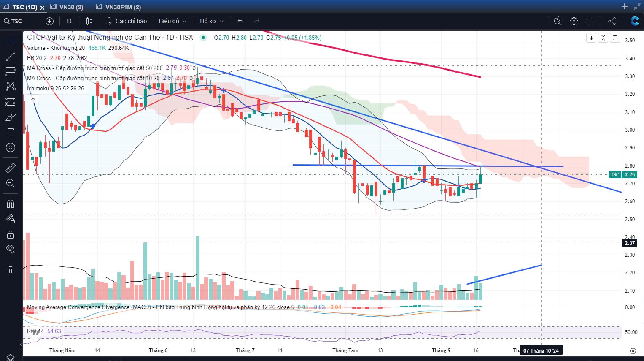Open the forecasting and measurement tools
644x361 pixels.
[11, 102]
